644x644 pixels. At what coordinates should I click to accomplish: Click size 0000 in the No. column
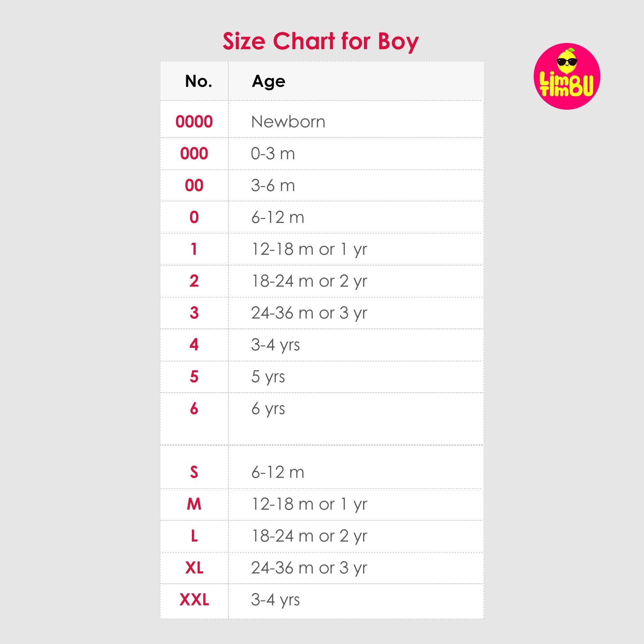pyautogui.click(x=194, y=121)
